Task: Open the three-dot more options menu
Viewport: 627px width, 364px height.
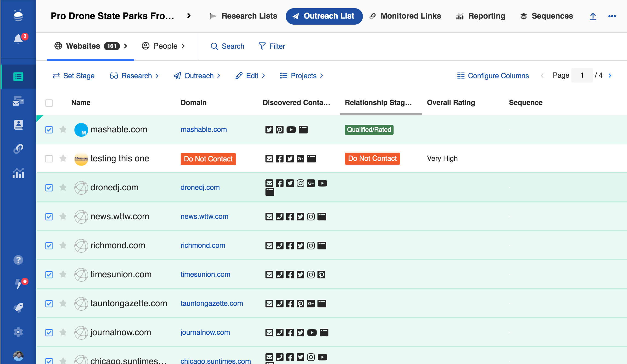Action: click(612, 16)
